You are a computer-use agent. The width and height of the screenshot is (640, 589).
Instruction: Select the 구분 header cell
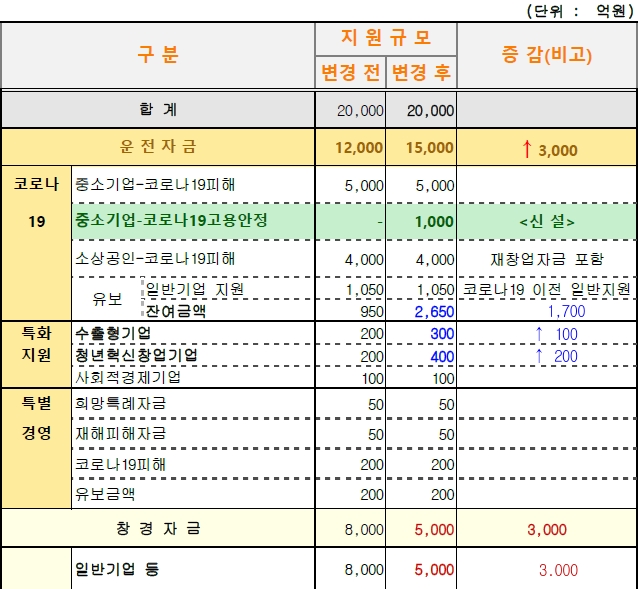[x=158, y=55]
